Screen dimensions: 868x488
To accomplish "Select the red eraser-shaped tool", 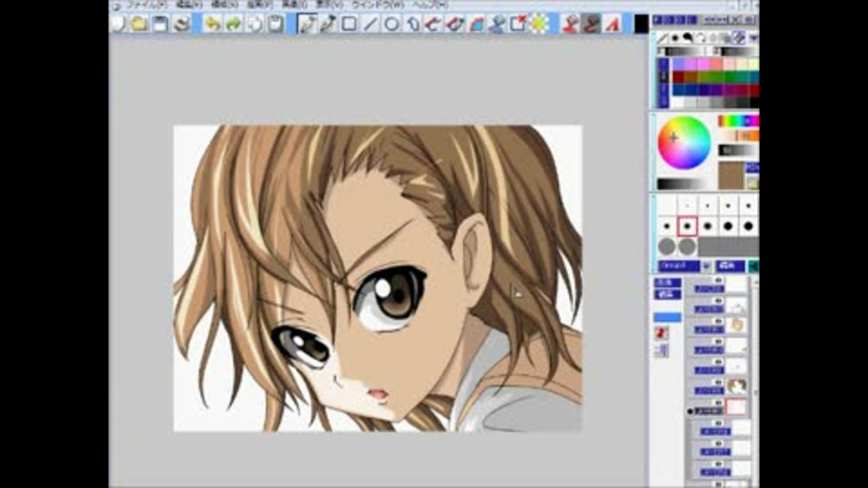I will (x=455, y=23).
